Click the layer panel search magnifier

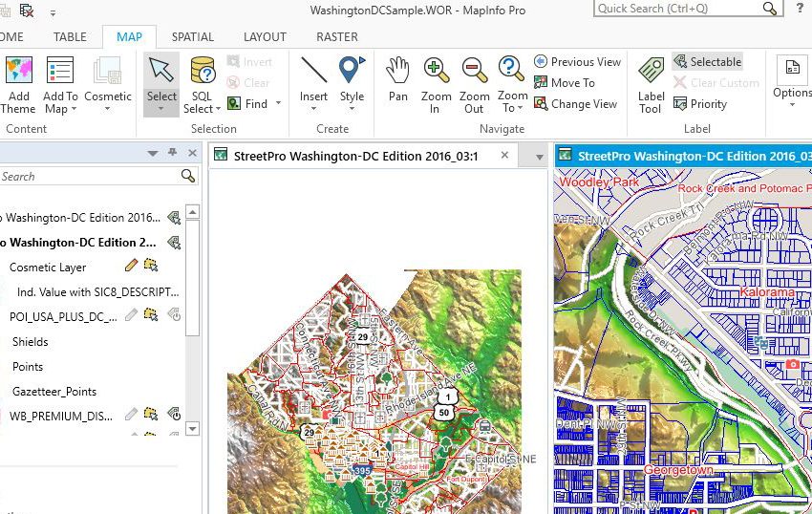188,176
